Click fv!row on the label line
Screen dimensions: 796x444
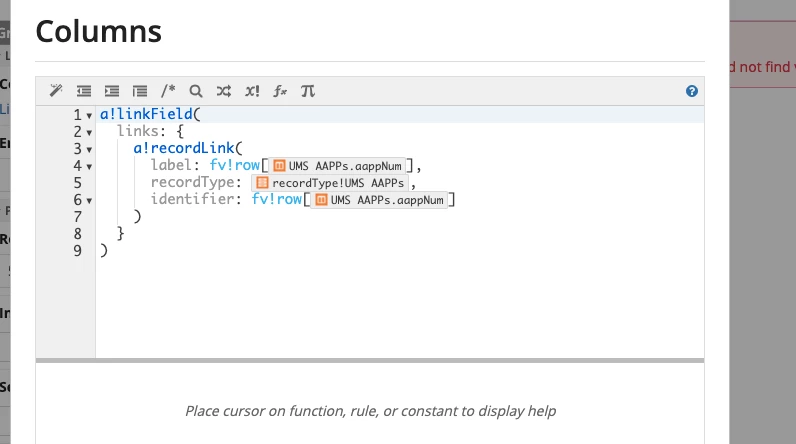click(x=235, y=165)
